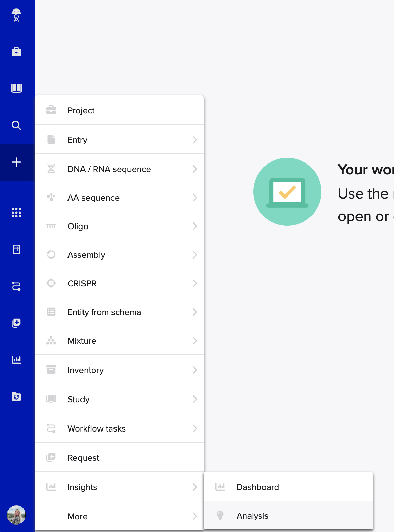Image resolution: width=394 pixels, height=532 pixels.
Task: Expand the Workflow tasks submenu
Action: point(195,428)
